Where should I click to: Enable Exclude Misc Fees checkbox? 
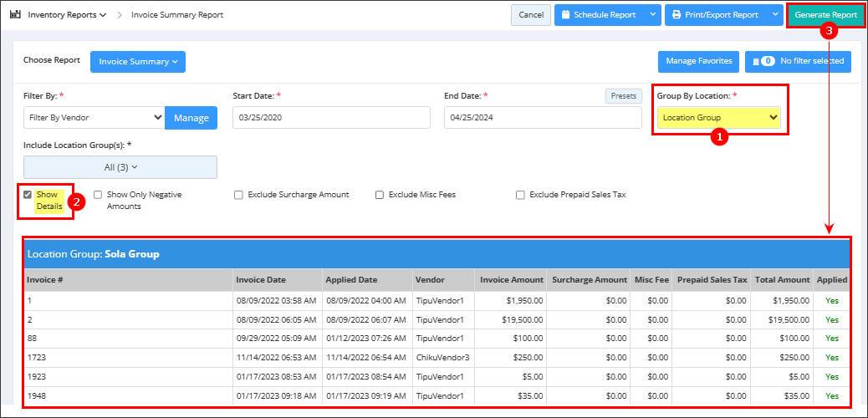pyautogui.click(x=379, y=195)
